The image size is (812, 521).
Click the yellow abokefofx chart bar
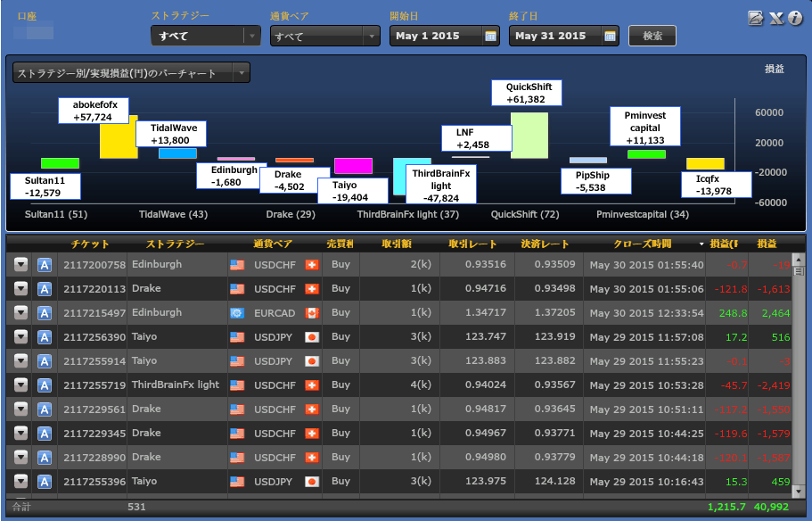click(119, 140)
